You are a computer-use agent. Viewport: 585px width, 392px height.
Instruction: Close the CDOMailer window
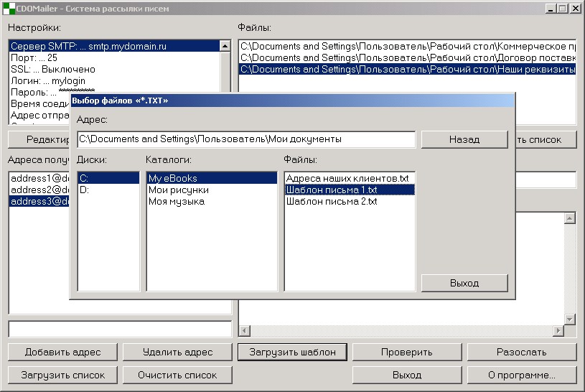pos(575,8)
